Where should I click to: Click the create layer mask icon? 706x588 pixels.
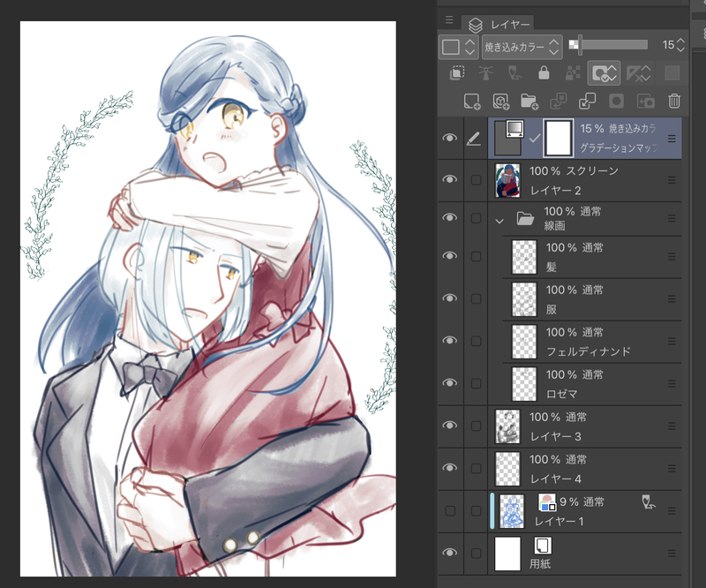tap(616, 102)
